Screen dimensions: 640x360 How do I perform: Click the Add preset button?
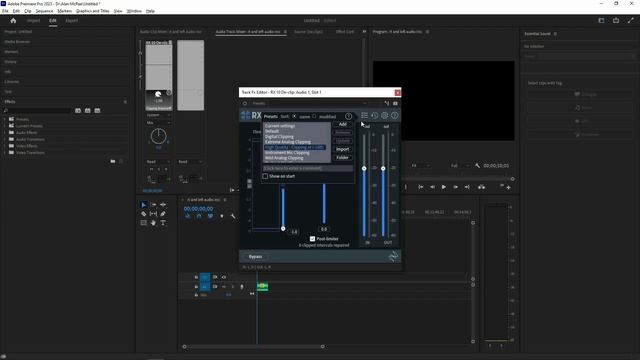pos(342,124)
